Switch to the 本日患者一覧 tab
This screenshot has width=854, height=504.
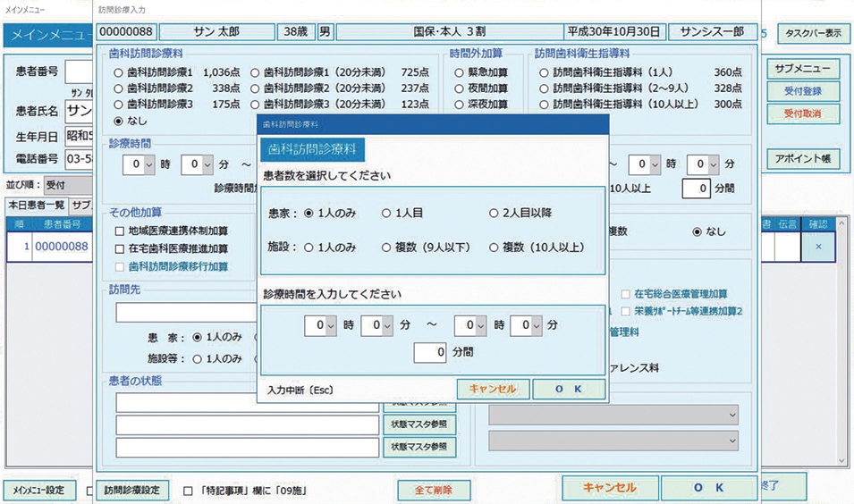[37, 205]
